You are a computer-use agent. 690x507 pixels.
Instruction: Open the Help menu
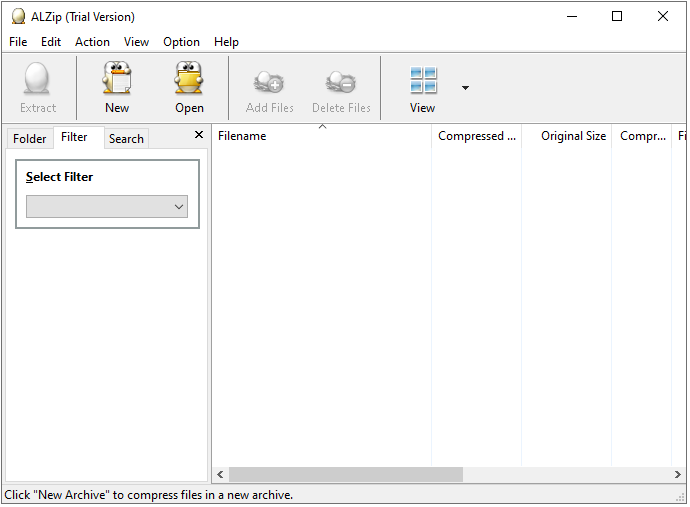(x=226, y=42)
